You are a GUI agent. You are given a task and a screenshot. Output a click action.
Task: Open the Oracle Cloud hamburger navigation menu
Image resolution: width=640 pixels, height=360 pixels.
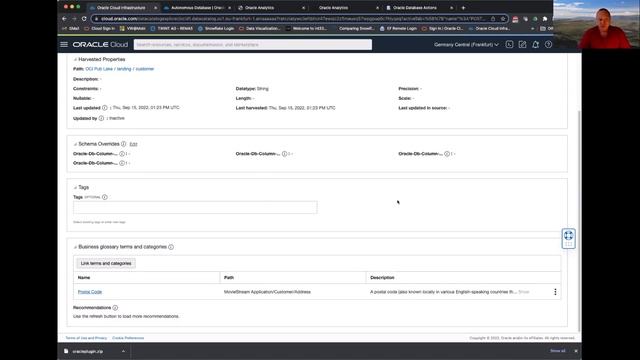pos(64,44)
